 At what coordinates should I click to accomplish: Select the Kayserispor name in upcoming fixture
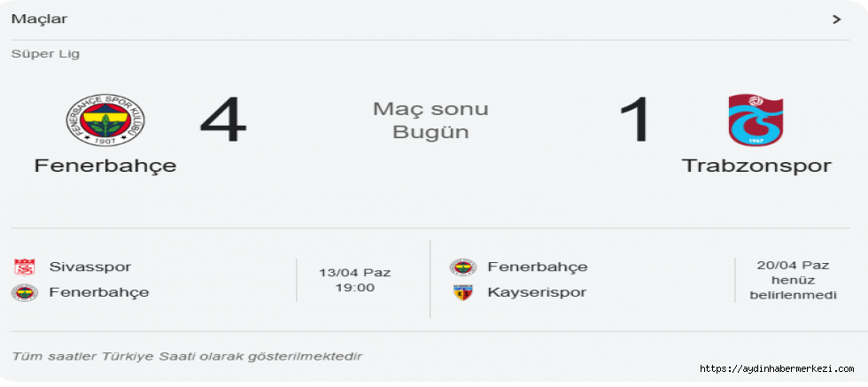[537, 292]
